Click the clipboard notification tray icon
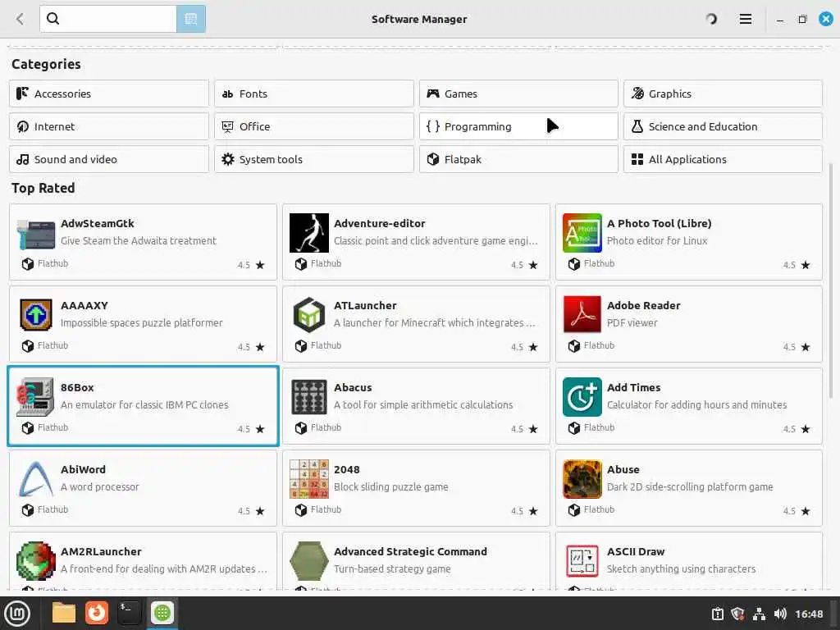Image resolution: width=840 pixels, height=630 pixels. point(717,614)
